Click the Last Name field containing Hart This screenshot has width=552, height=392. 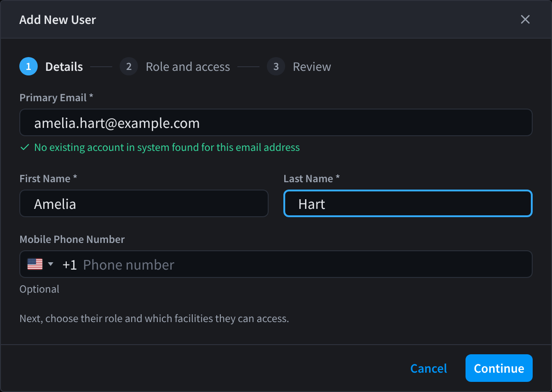tap(408, 203)
